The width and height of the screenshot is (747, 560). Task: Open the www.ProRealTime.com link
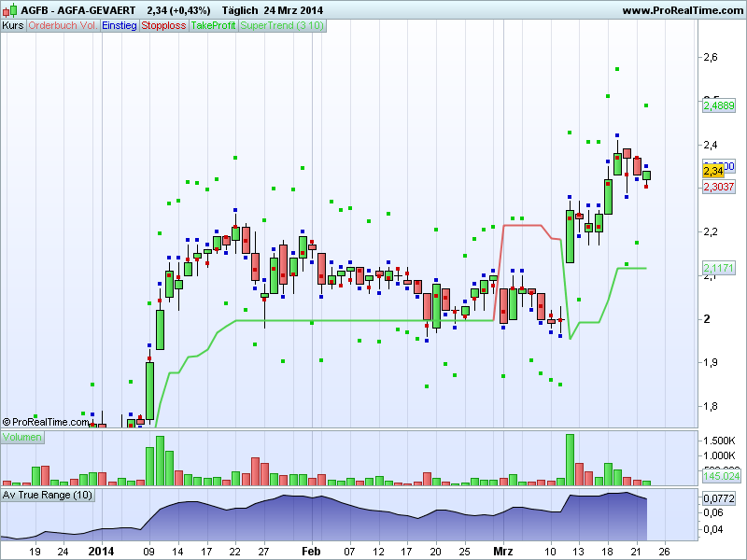pyautogui.click(x=683, y=10)
